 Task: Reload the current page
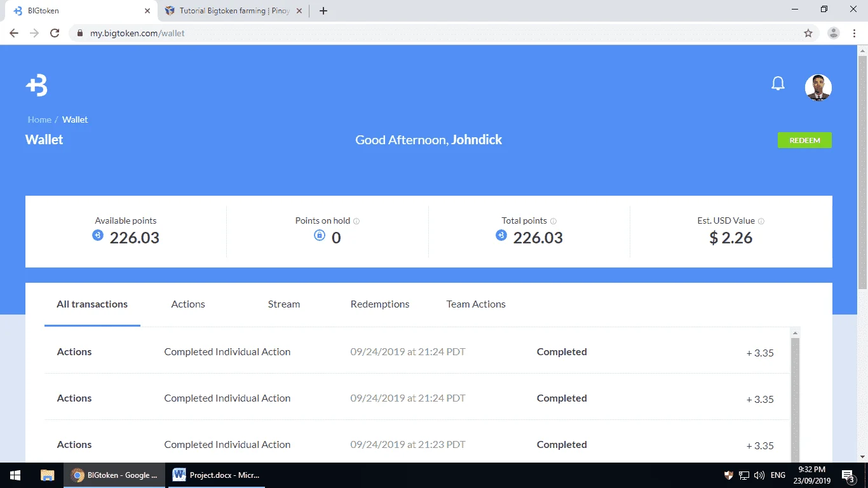55,33
